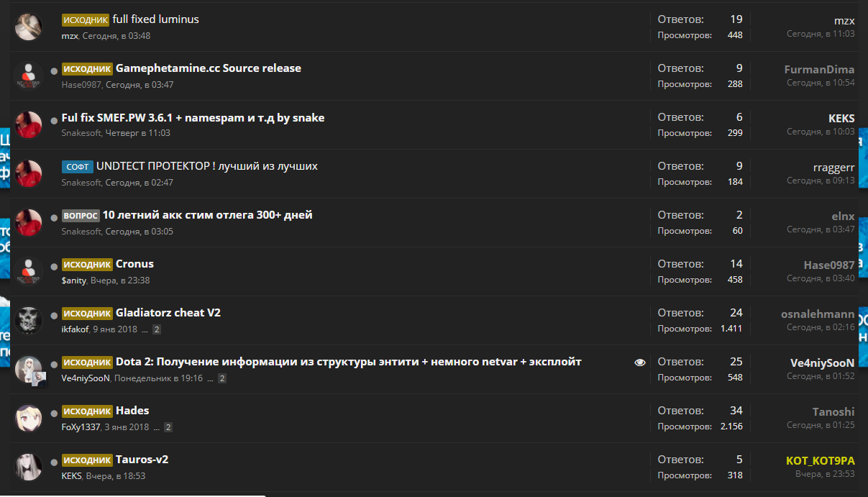This screenshot has width=868, height=497.
Task: Select the ВОПРОС prefix tag
Action: [81, 216]
